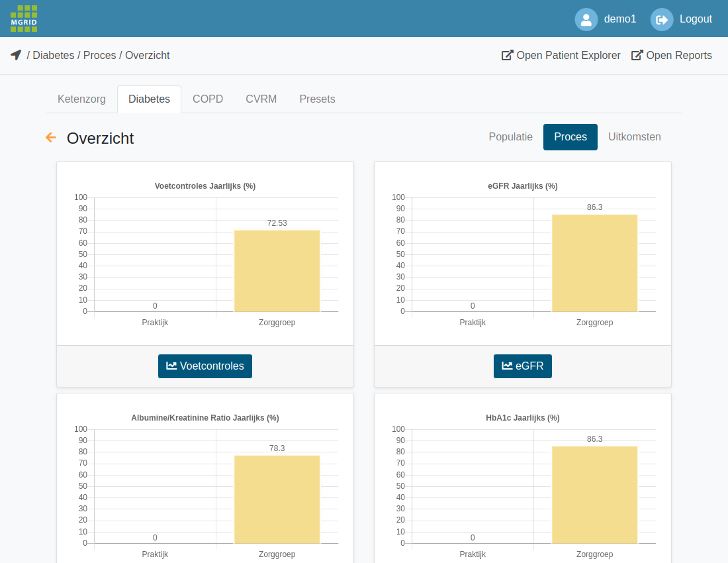Image resolution: width=728 pixels, height=563 pixels.
Task: Click the demo1 user avatar icon
Action: click(586, 19)
